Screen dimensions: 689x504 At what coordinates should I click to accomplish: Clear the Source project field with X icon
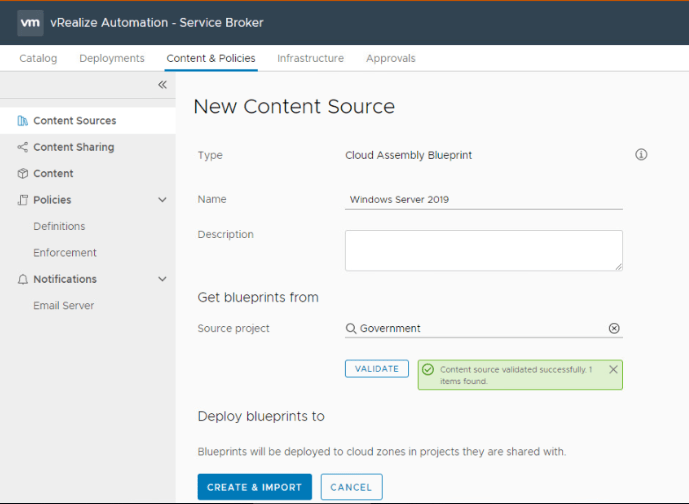click(x=614, y=329)
